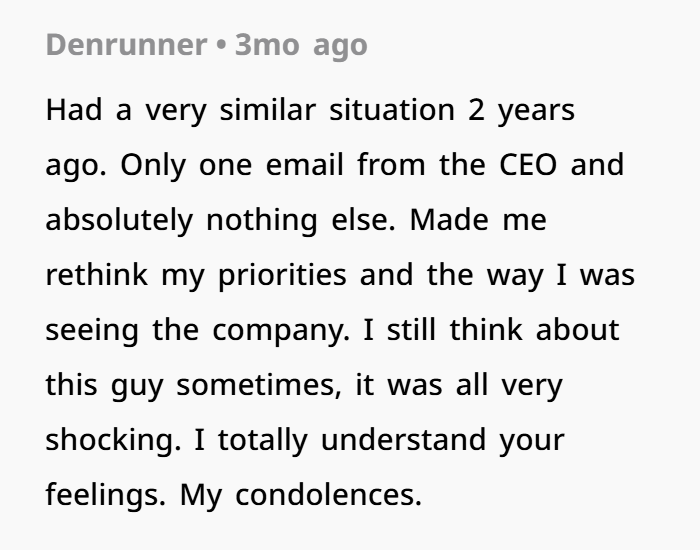Open the Denrunner user profile link

126,45
